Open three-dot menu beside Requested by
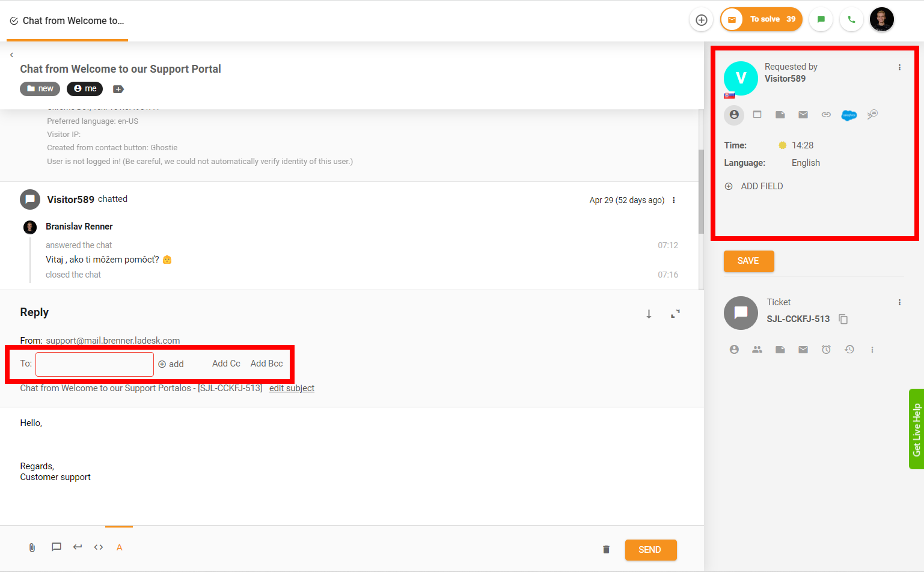The height and width of the screenshot is (572, 924). point(899,67)
